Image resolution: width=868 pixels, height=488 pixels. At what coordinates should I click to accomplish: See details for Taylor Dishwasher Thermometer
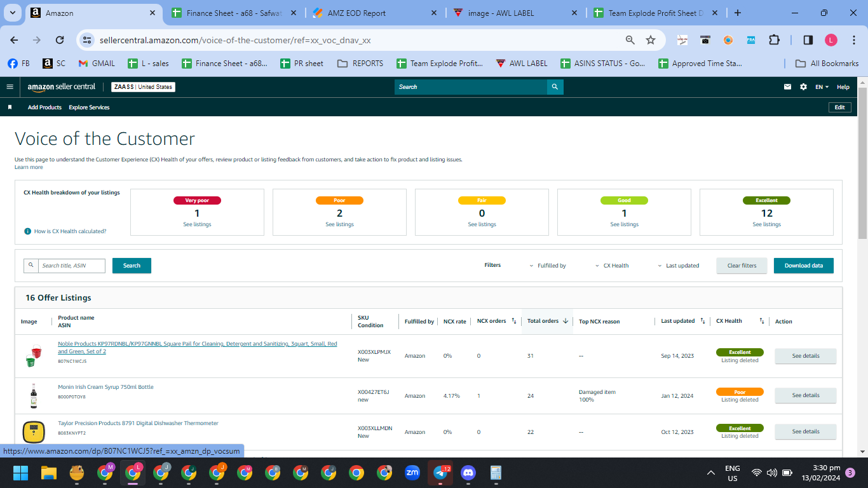[x=805, y=431]
